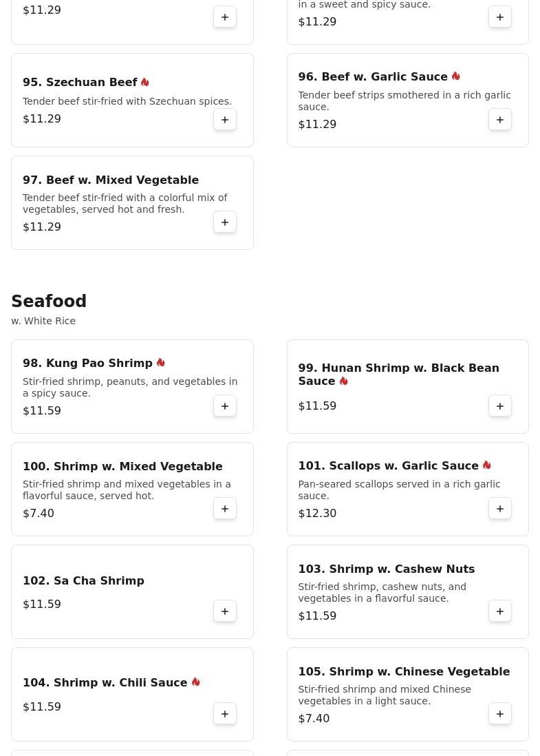Screen dimensions: 540x756
Task: Add Beef w. Garlic Sauce to cart
Action: 500,120
